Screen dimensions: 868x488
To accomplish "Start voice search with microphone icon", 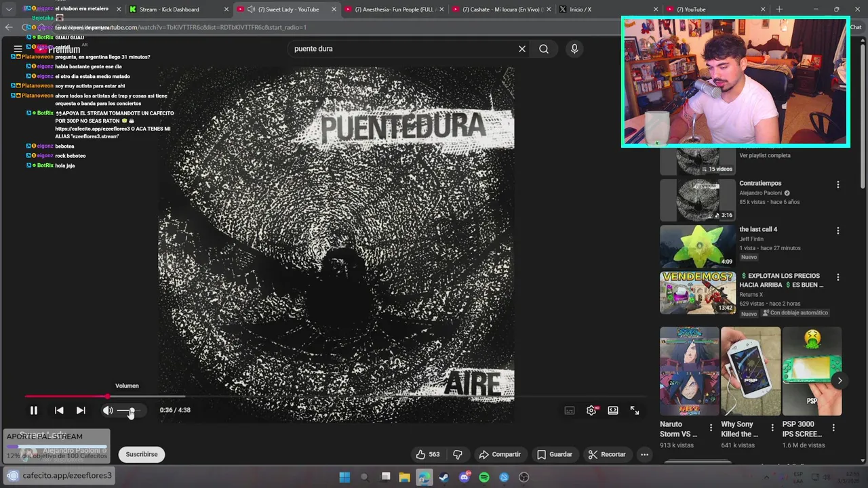I will pyautogui.click(x=574, y=49).
